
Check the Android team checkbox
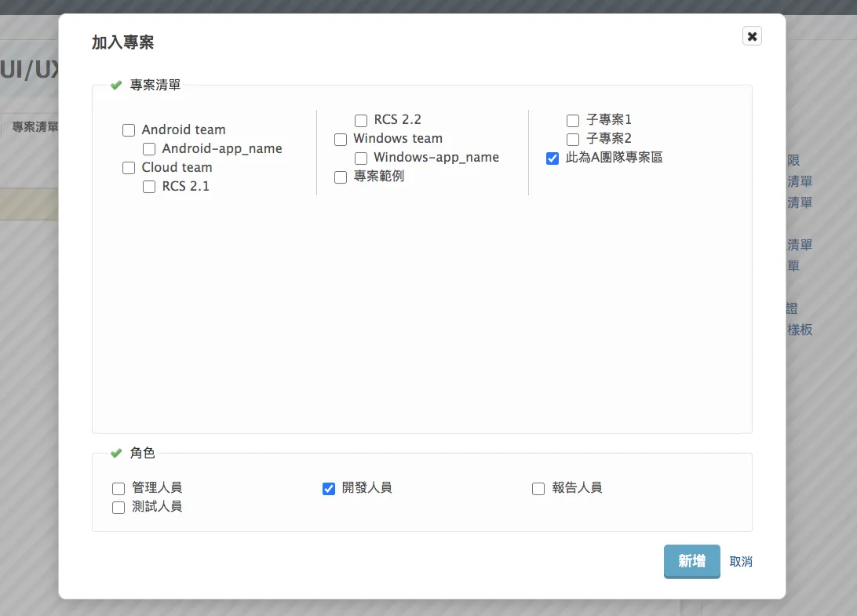[x=129, y=130]
